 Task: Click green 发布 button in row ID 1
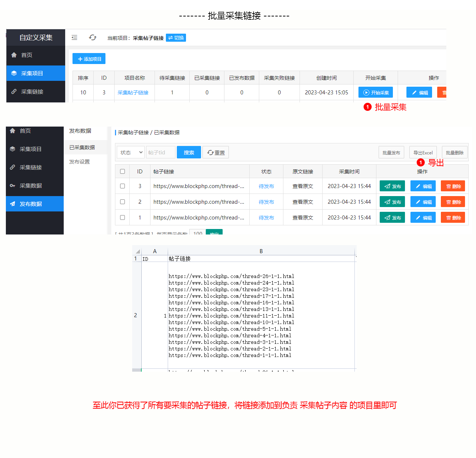click(392, 217)
